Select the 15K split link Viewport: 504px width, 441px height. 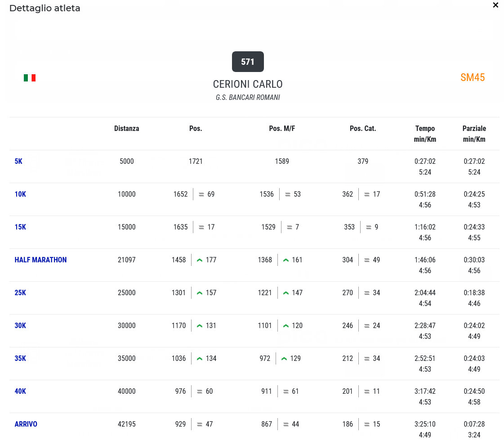coord(20,227)
